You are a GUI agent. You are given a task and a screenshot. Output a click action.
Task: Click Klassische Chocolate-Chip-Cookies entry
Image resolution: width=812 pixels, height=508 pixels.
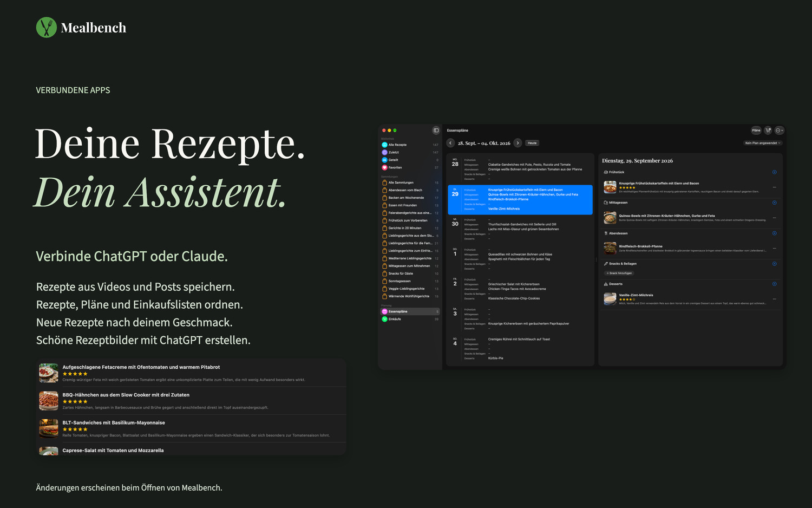514,298
